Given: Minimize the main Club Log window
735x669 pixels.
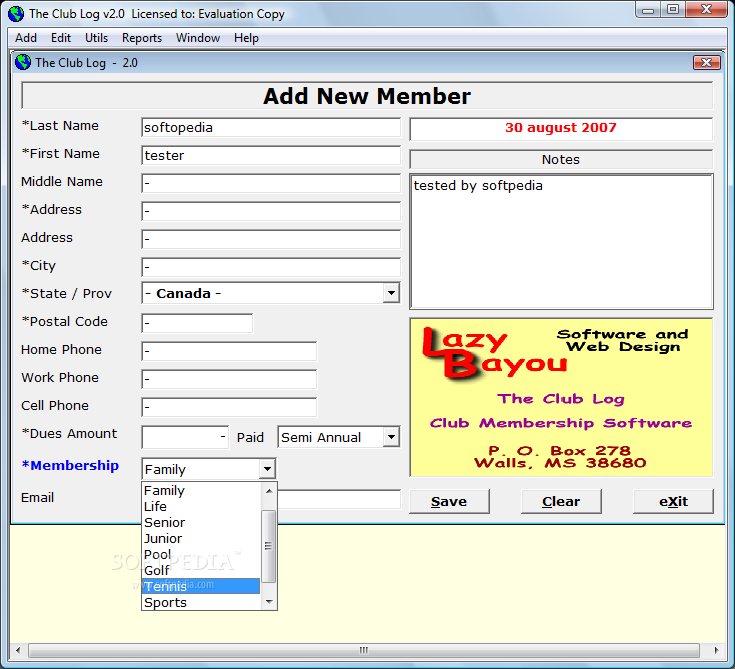Looking at the screenshot, I should [648, 9].
